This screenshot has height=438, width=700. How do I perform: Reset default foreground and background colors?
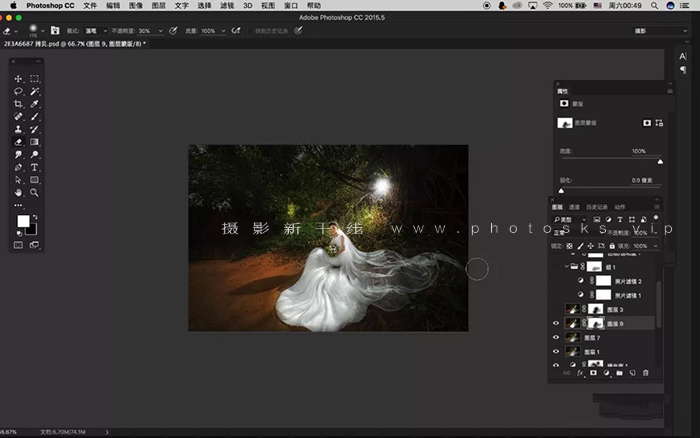click(x=19, y=233)
